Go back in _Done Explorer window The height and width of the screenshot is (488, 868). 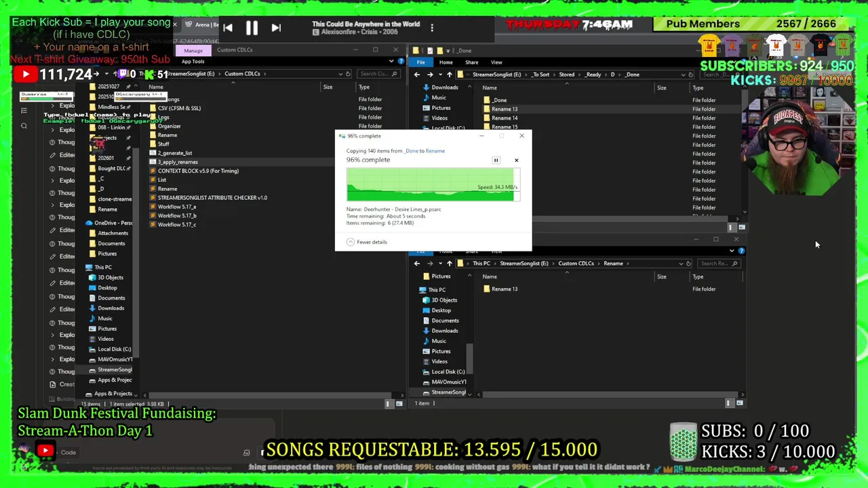click(x=417, y=75)
